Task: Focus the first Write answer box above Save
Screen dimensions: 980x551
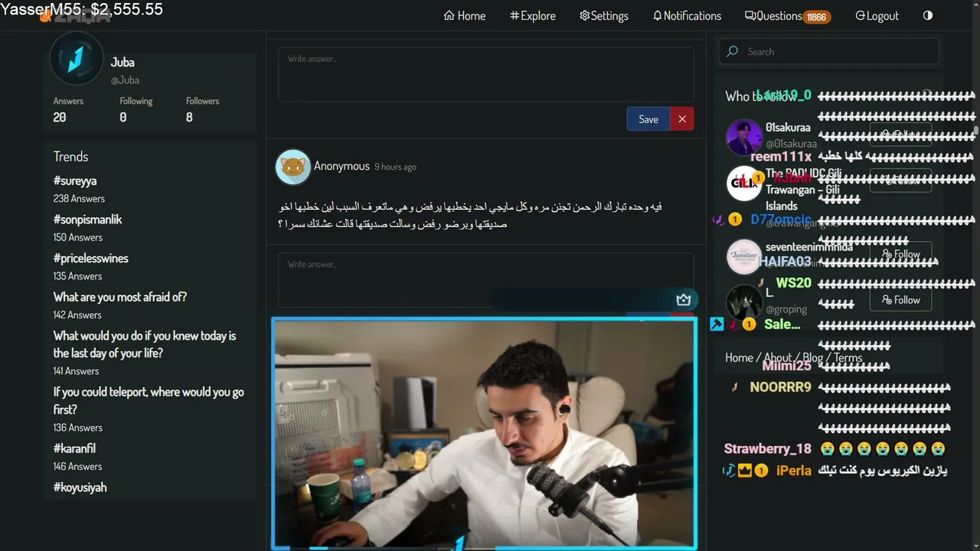Action: [x=485, y=74]
